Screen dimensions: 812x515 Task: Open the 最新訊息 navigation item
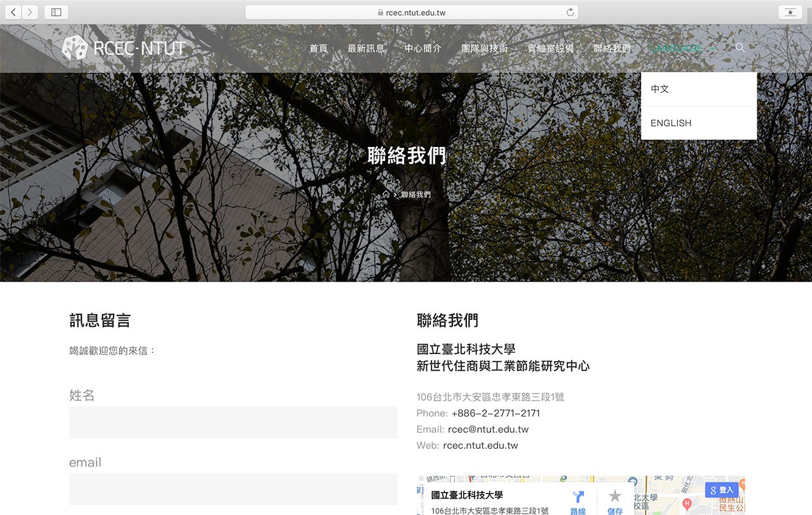(x=366, y=48)
